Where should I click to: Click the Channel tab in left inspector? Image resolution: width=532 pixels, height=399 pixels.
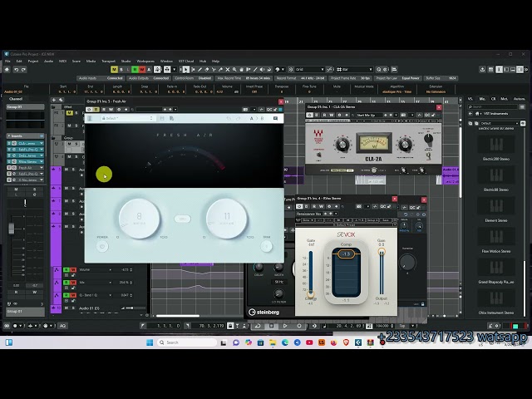click(16, 99)
